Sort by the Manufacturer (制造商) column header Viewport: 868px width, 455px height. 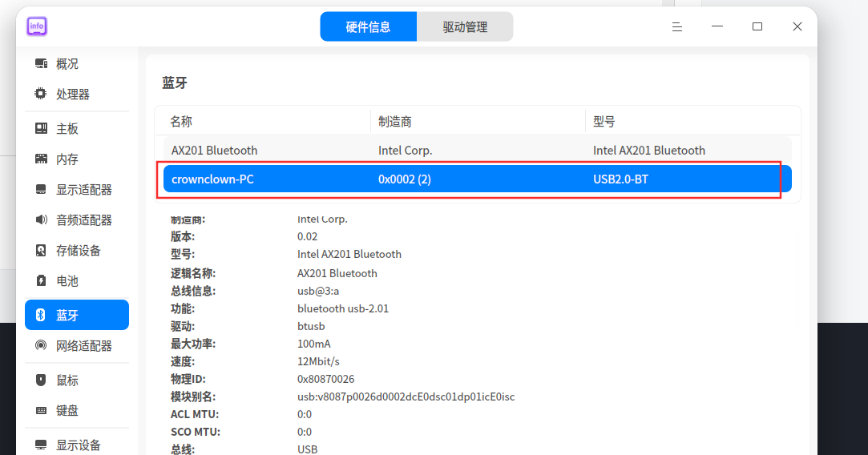pos(478,121)
